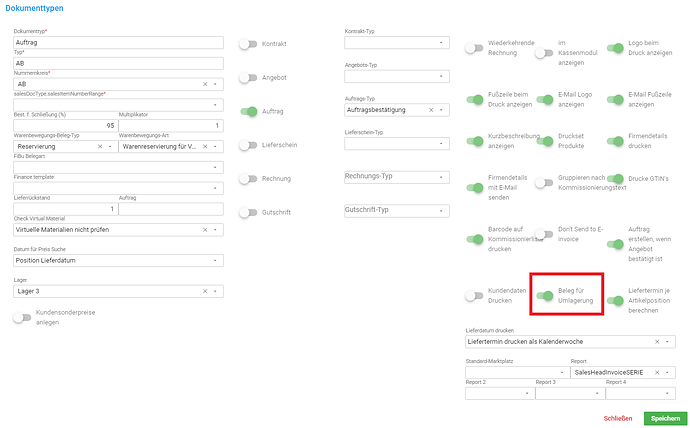
Task: Toggle the Beleg für Umlagerung switch
Action: [x=544, y=296]
